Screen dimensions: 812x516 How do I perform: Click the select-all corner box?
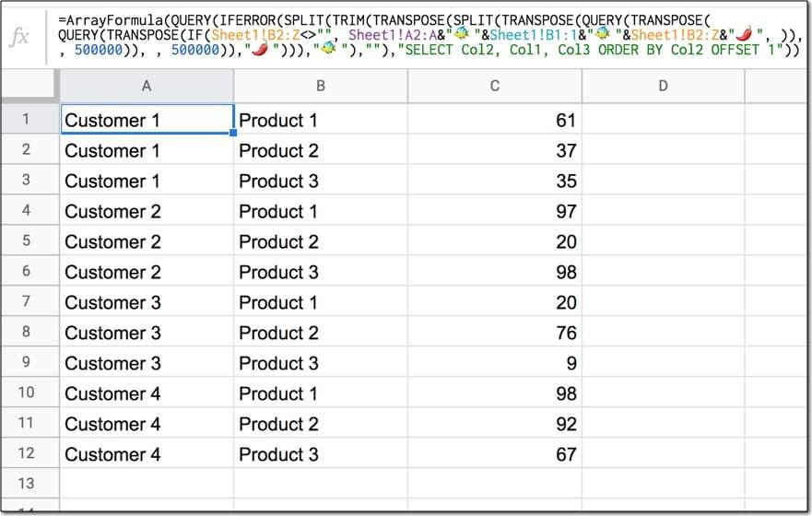tap(28, 84)
